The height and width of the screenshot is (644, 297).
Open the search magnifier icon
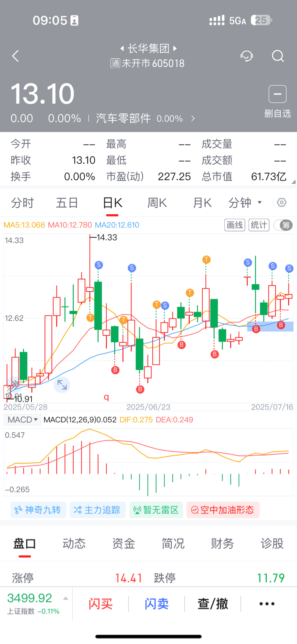[278, 56]
